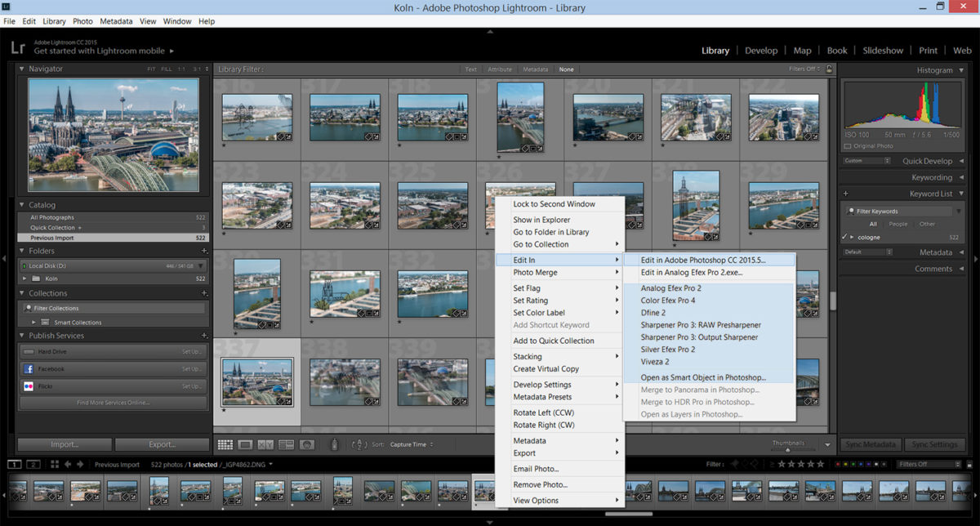Open Compare view (XY) icon
980x526 pixels.
tap(265, 444)
